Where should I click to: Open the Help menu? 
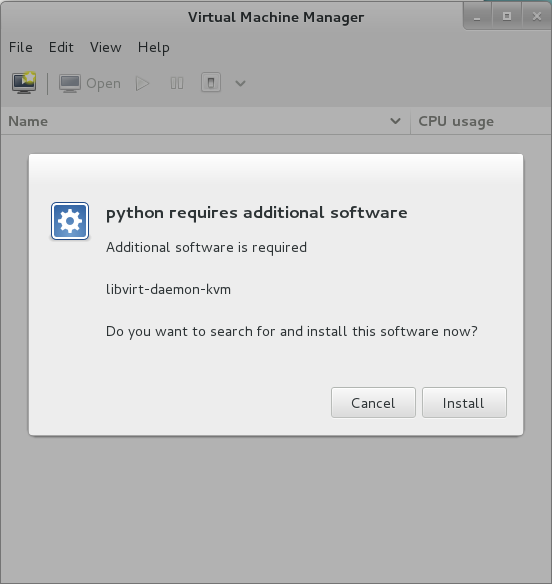click(x=153, y=48)
